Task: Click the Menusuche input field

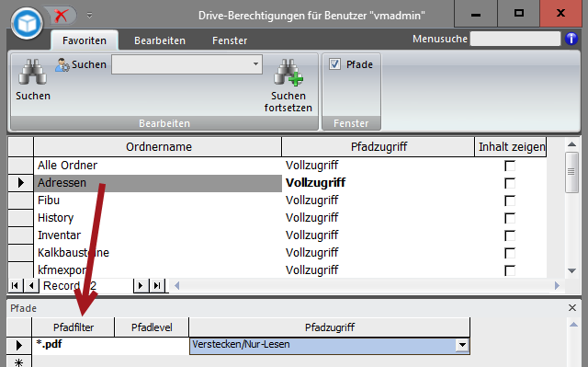Action: (515, 39)
